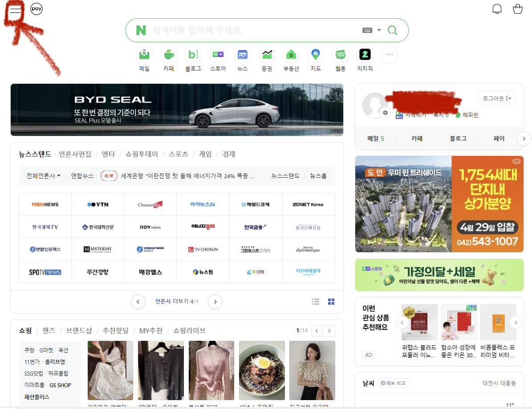This screenshot has height=409, width=532.
Task: Select the 추천핫딜 shopping tab
Action: coord(115,331)
